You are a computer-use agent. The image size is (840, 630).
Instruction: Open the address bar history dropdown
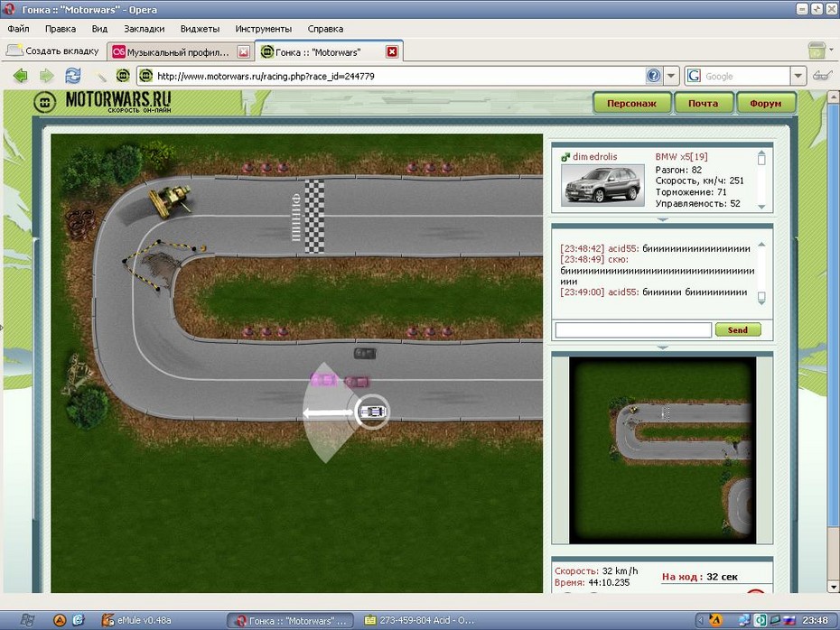[671, 76]
